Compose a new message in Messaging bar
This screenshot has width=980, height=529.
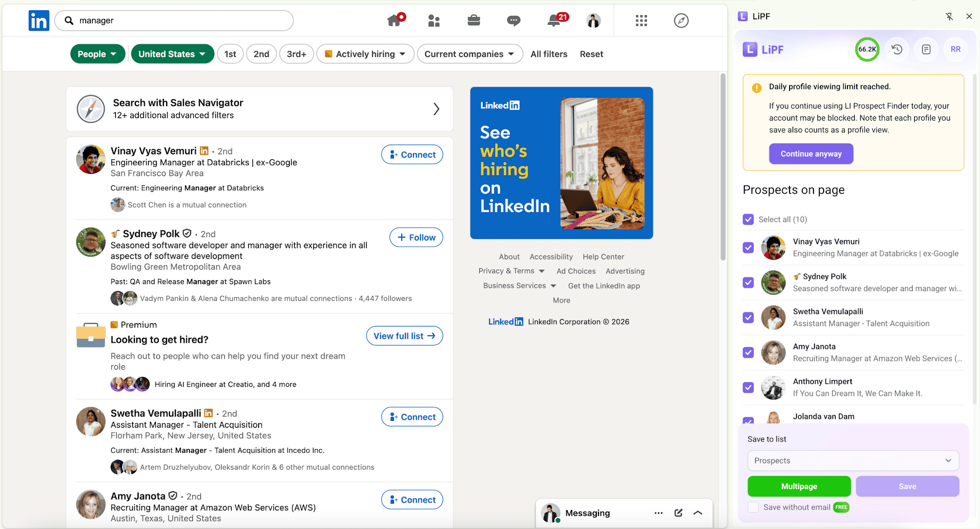[678, 513]
